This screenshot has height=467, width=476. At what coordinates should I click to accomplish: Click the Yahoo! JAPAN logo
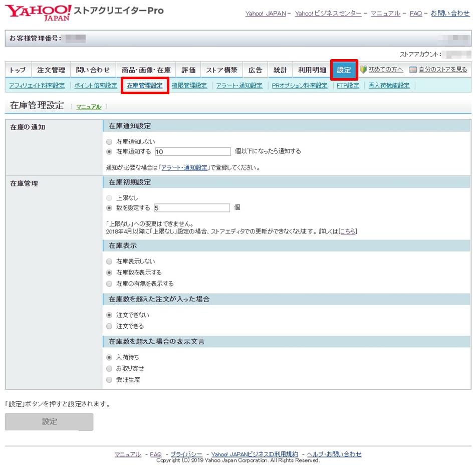click(x=38, y=13)
